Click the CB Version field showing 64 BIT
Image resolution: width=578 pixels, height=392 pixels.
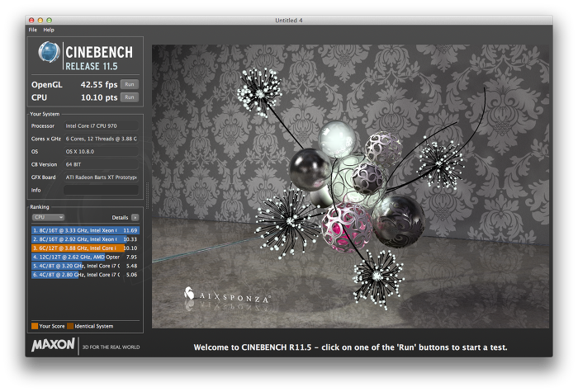click(x=101, y=164)
